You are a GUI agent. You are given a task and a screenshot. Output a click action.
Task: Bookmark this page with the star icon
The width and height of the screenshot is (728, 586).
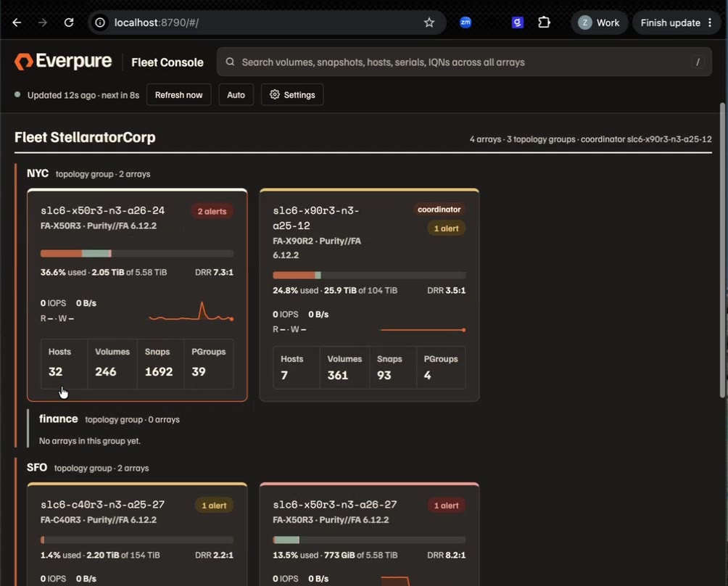pyautogui.click(x=429, y=22)
